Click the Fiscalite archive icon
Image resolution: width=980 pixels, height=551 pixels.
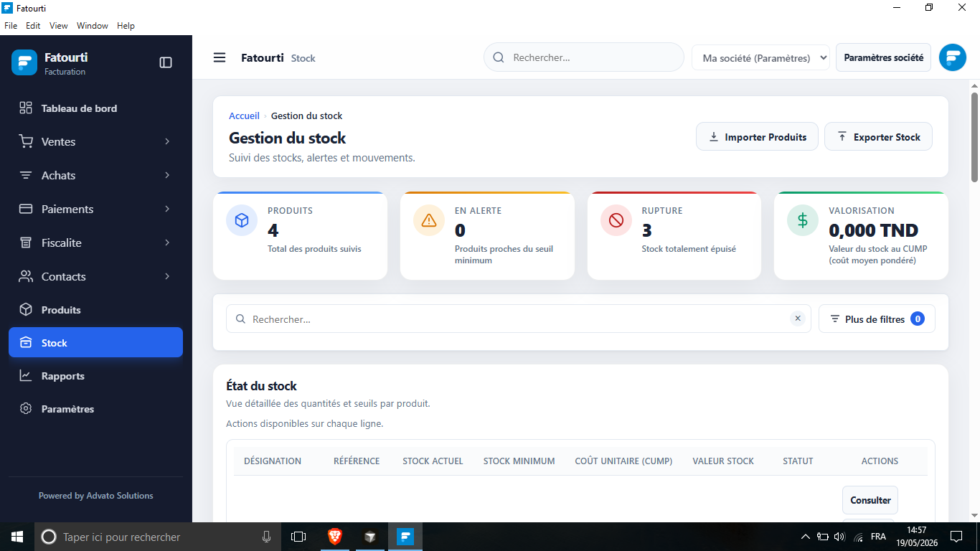coord(26,242)
